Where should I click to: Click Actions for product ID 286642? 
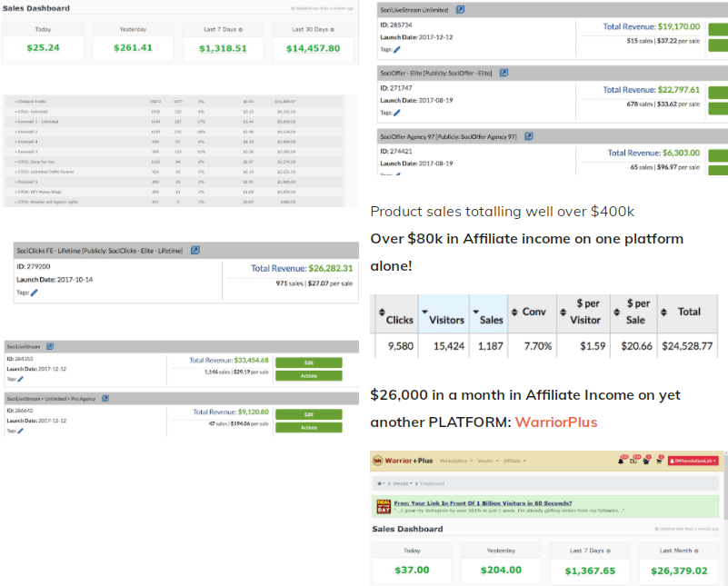309,427
